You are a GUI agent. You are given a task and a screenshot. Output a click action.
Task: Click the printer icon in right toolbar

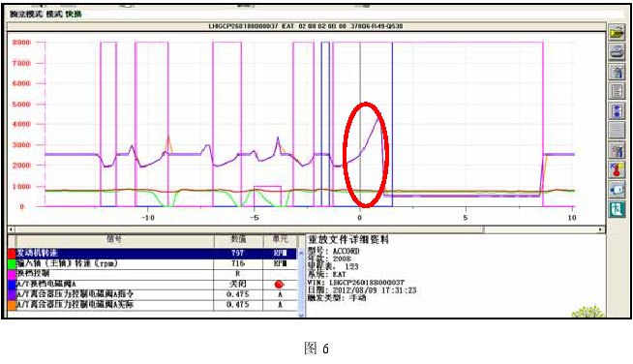point(617,51)
